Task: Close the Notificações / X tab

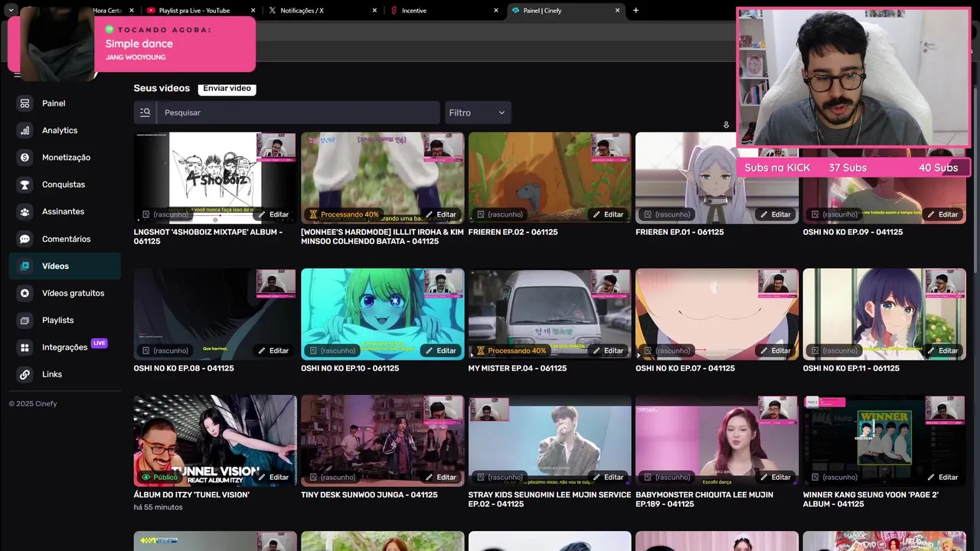Action: point(374,11)
